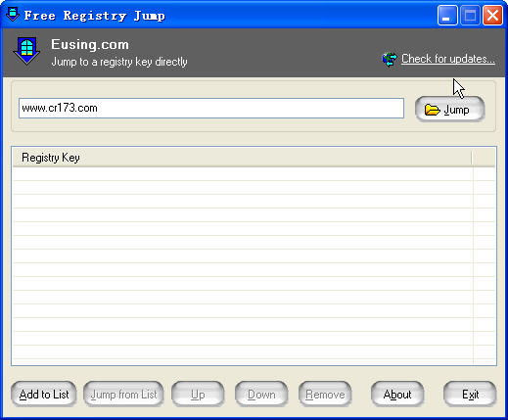Focus the registry key input field
The width and height of the screenshot is (508, 420).
pos(211,108)
